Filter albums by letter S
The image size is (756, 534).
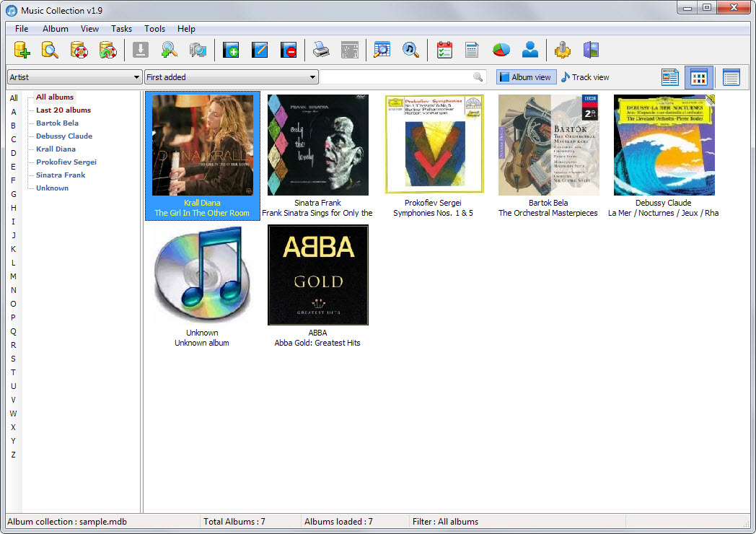pos(14,359)
